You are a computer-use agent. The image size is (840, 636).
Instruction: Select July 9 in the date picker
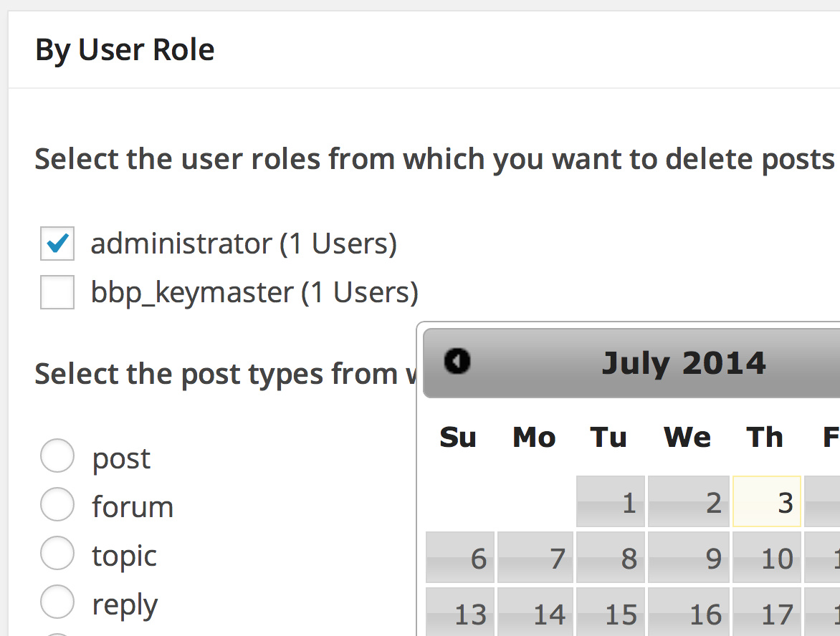tap(689, 557)
